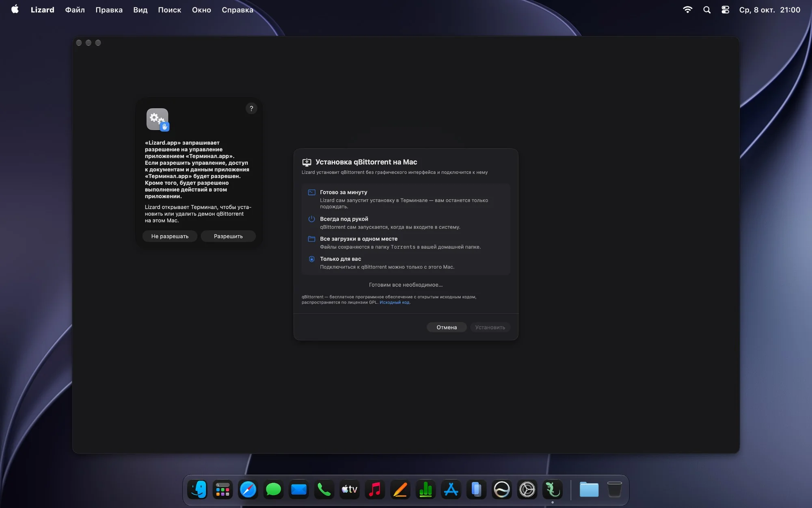Open the Lizard application menu
The image size is (812, 508).
(42, 10)
